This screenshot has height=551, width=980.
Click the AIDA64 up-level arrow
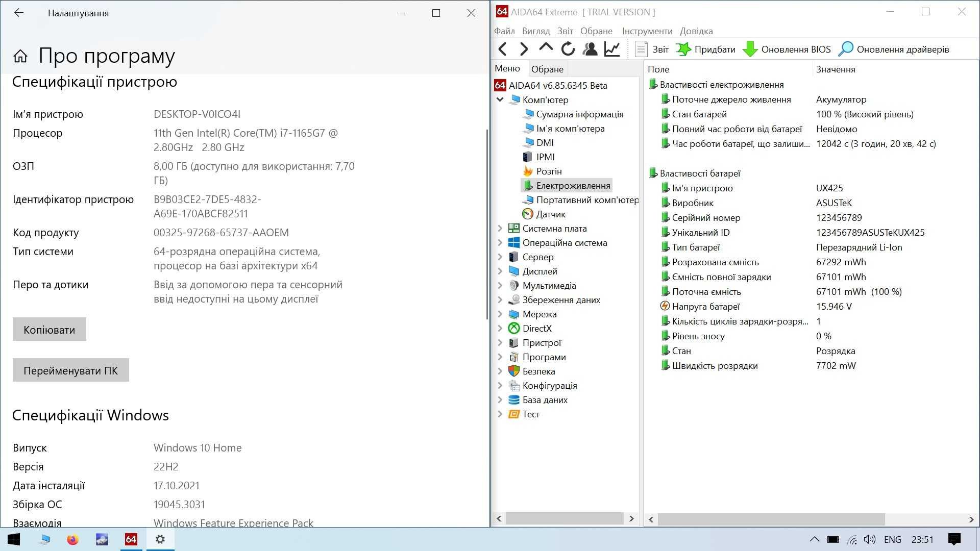546,48
